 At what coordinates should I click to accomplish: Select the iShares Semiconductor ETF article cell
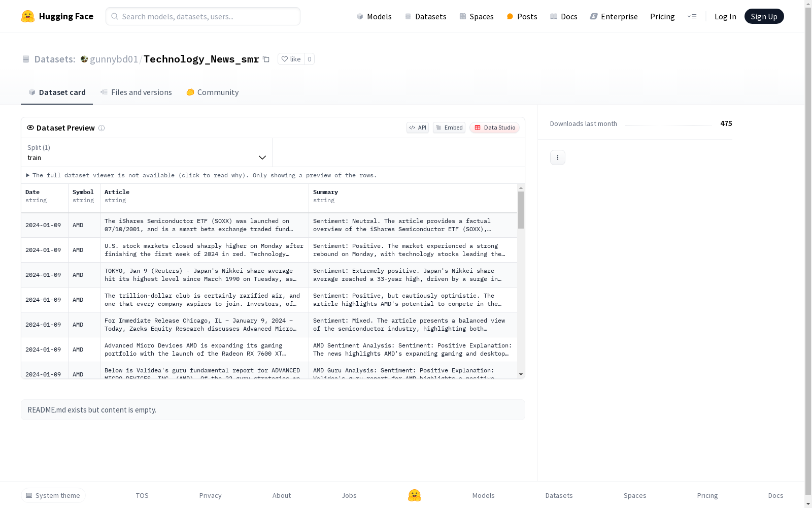pos(205,225)
